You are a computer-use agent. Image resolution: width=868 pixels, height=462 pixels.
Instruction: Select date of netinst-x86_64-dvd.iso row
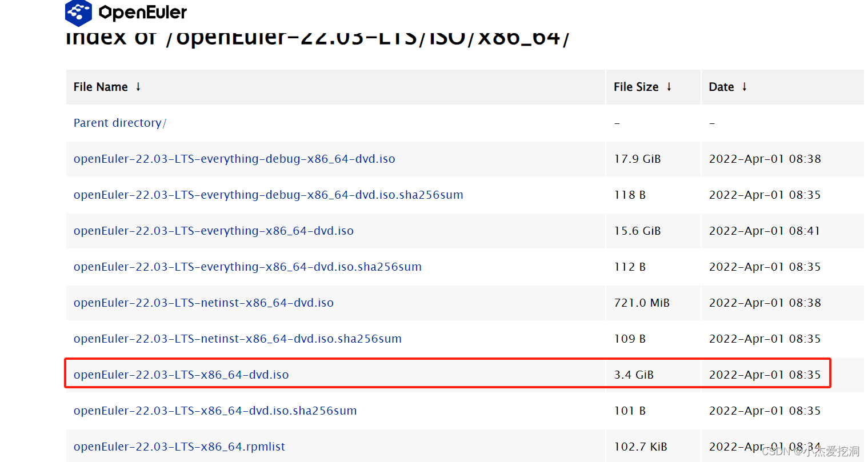pos(765,303)
